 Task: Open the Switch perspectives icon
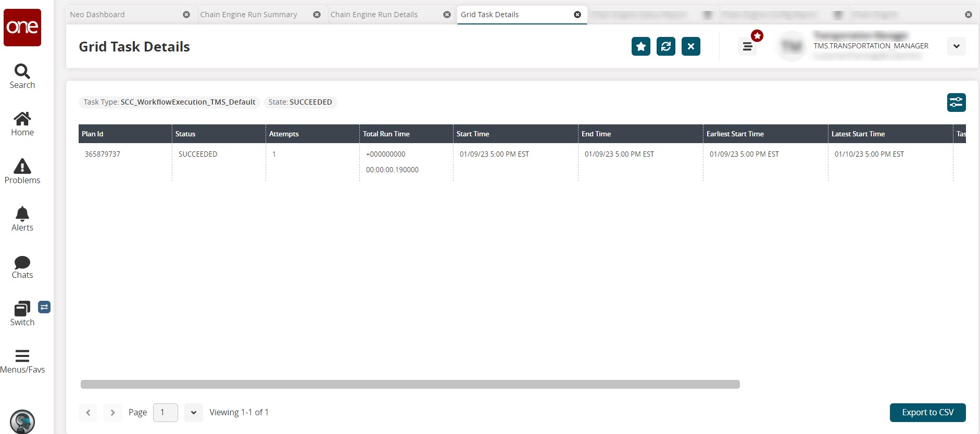pyautogui.click(x=22, y=314)
